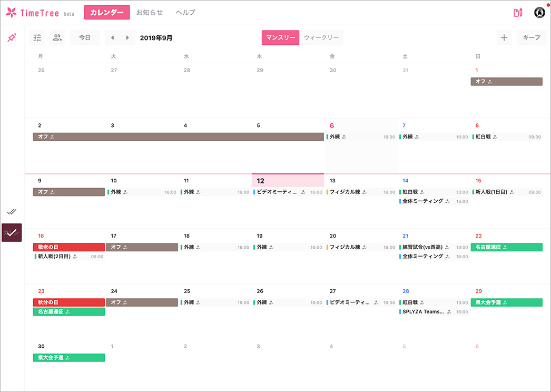551x392 pixels.
Task: Open the calendar filter settings icon
Action: (x=37, y=38)
